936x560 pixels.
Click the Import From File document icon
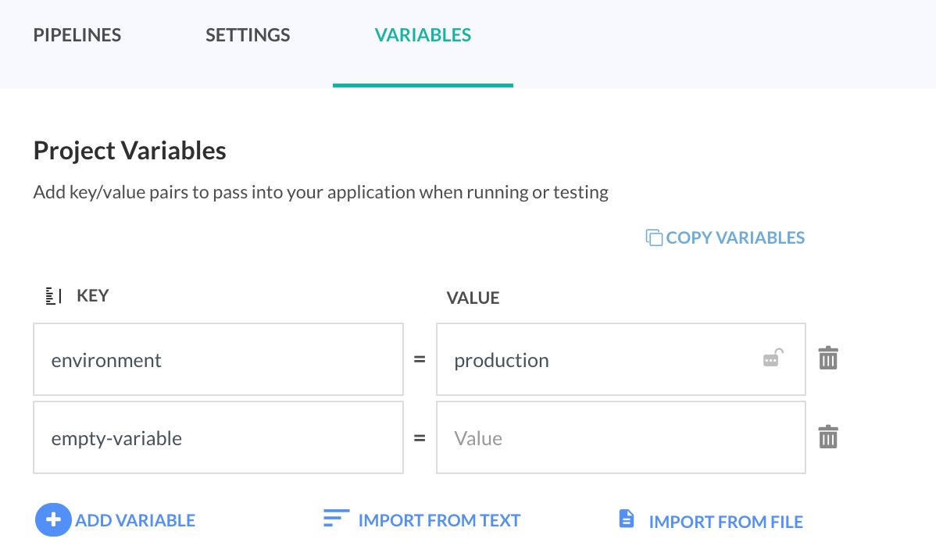coord(627,519)
